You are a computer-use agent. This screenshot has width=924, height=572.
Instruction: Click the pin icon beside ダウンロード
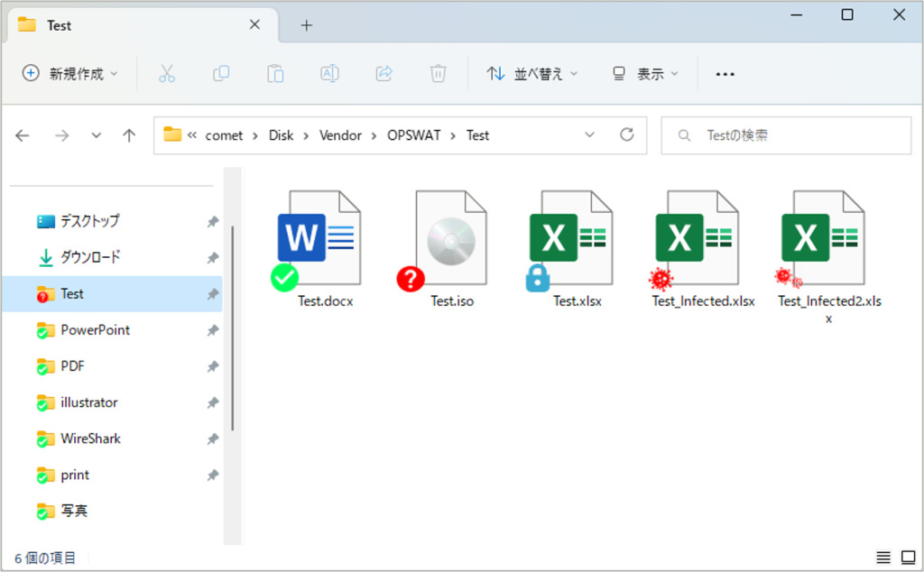213,257
